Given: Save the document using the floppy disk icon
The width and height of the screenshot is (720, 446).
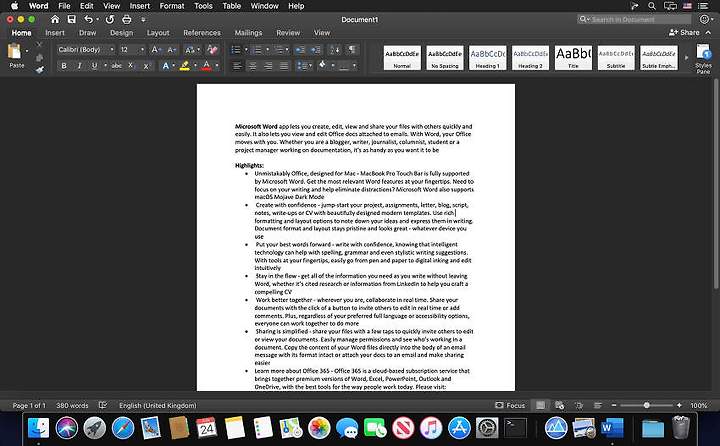Looking at the screenshot, I should [72, 19].
